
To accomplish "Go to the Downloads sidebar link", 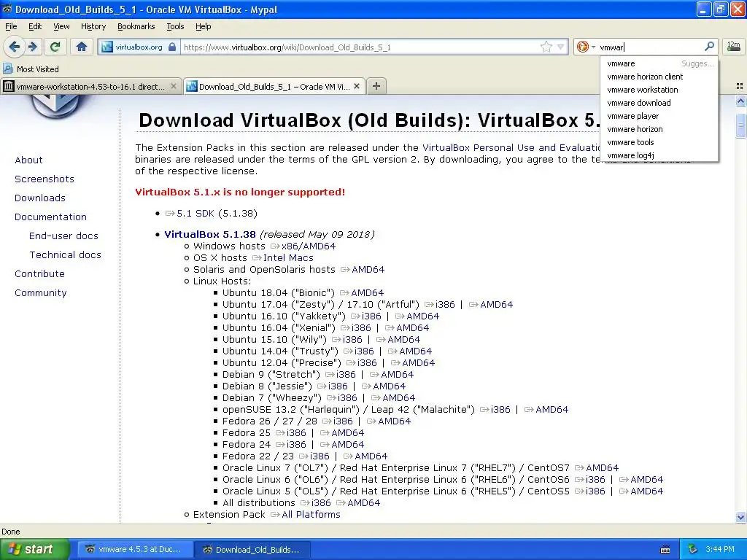I will pos(40,198).
